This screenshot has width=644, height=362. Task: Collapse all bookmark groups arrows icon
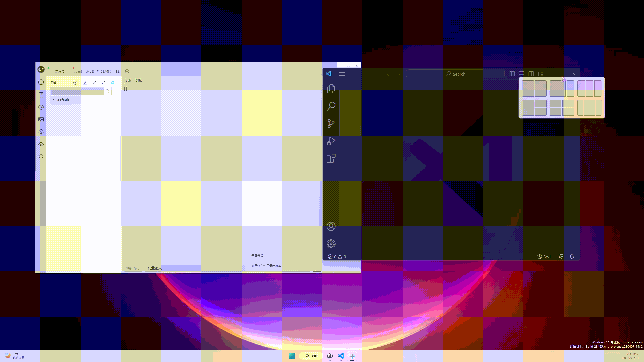(x=103, y=83)
